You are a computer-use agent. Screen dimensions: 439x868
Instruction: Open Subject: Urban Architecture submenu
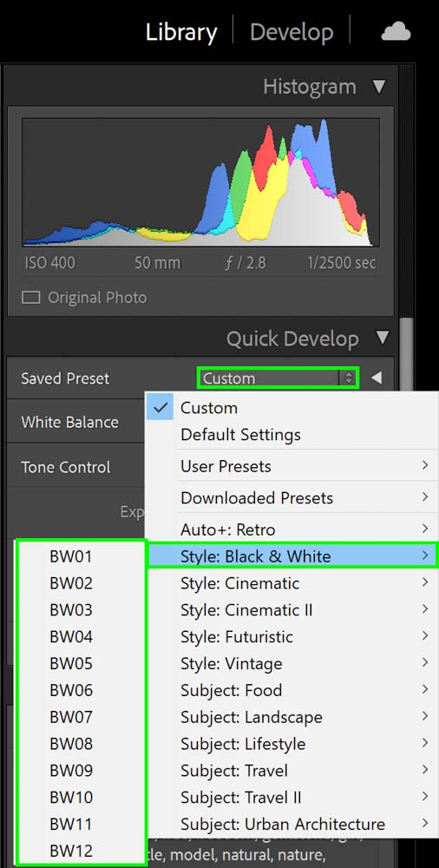click(x=292, y=824)
